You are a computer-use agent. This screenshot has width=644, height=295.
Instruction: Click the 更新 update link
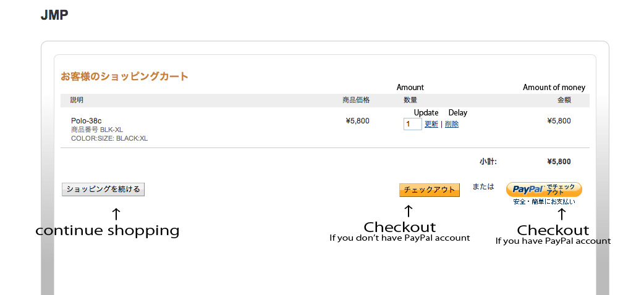click(431, 124)
